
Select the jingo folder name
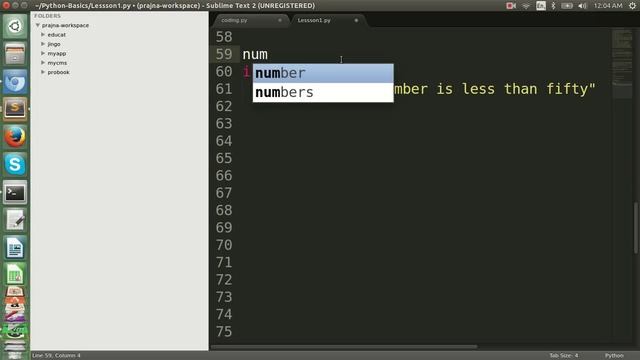pos(54,44)
